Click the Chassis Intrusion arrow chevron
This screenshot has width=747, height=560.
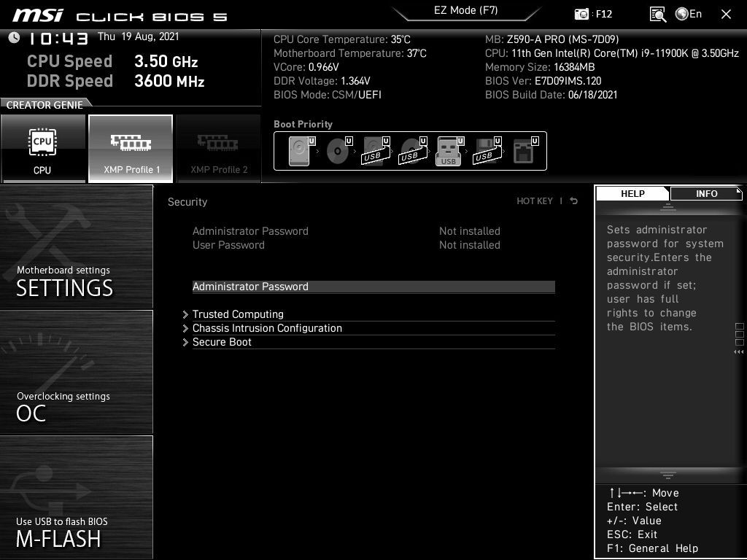(x=185, y=329)
